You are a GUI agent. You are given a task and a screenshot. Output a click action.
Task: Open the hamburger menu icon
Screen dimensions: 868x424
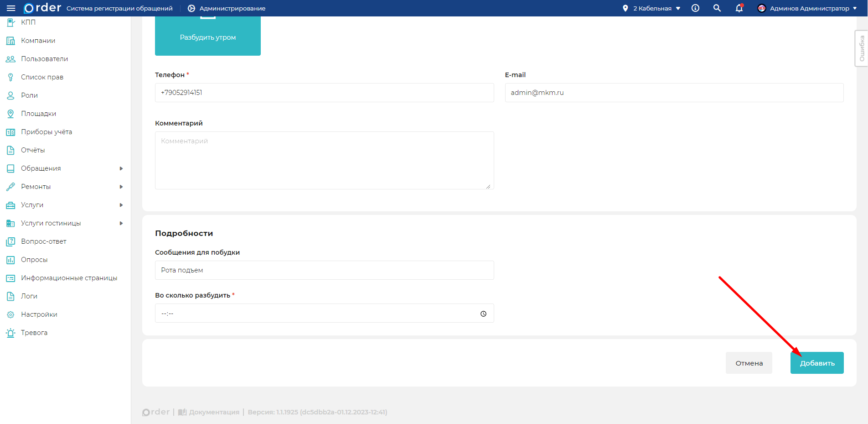tap(11, 8)
